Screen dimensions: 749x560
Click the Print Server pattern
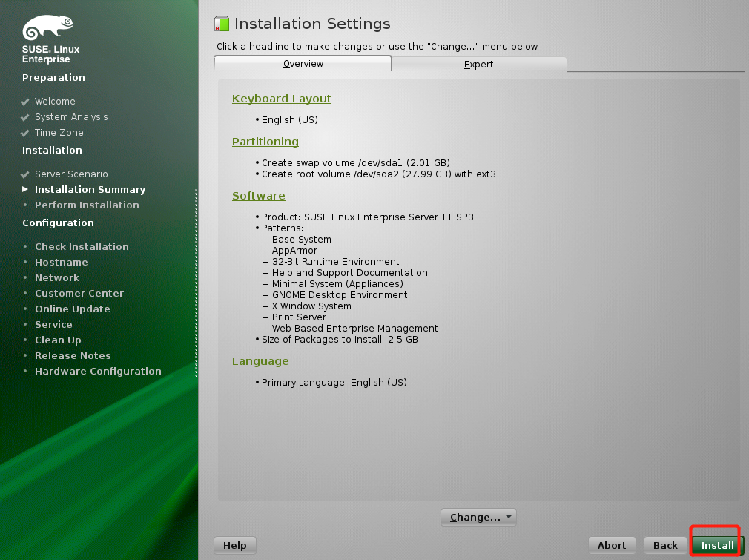(x=299, y=317)
